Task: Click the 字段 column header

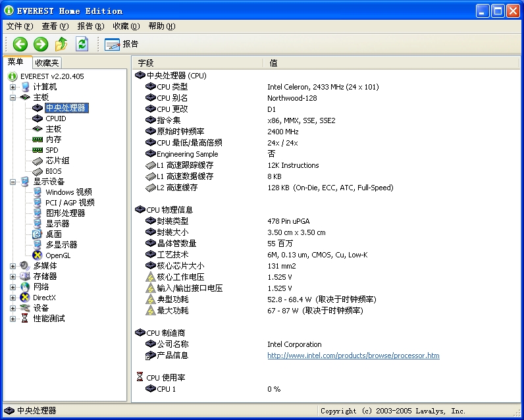Action: click(197, 63)
